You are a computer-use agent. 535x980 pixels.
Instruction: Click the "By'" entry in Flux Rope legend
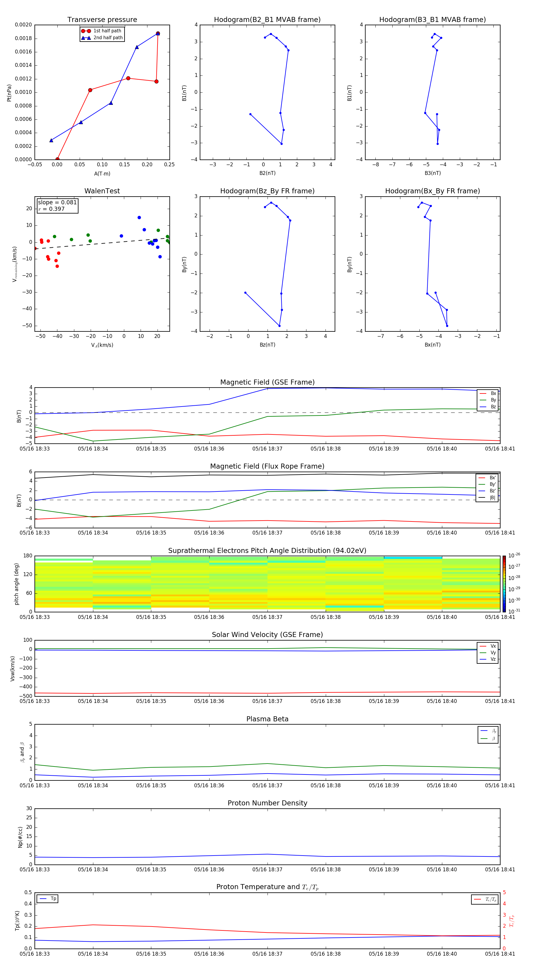pos(487,485)
